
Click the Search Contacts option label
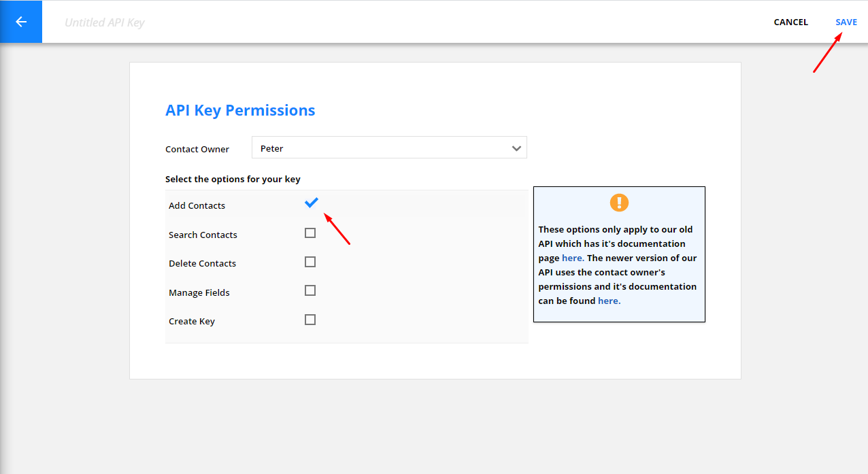(x=203, y=235)
